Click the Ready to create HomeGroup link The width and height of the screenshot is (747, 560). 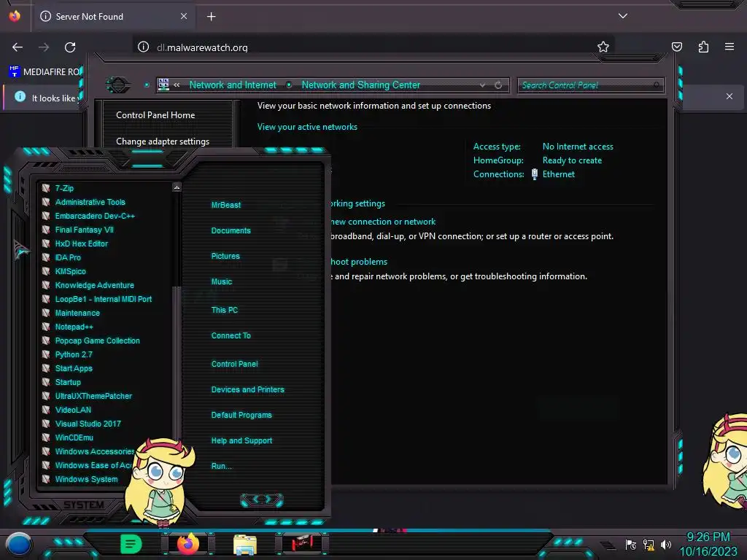click(x=572, y=160)
